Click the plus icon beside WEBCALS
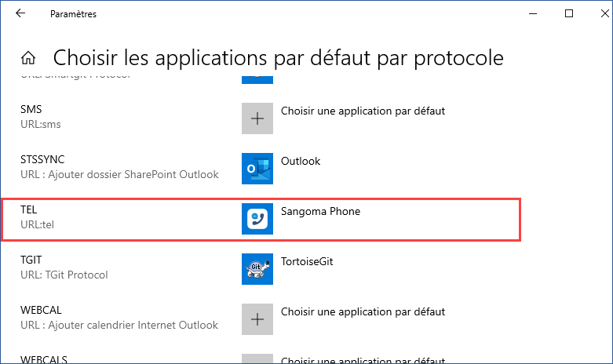The height and width of the screenshot is (364, 613). pos(257,359)
